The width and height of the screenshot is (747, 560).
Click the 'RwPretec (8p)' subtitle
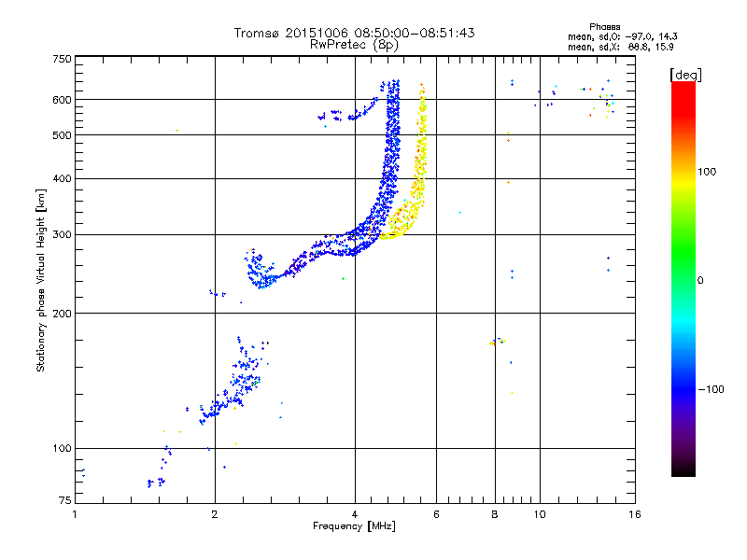[354, 45]
